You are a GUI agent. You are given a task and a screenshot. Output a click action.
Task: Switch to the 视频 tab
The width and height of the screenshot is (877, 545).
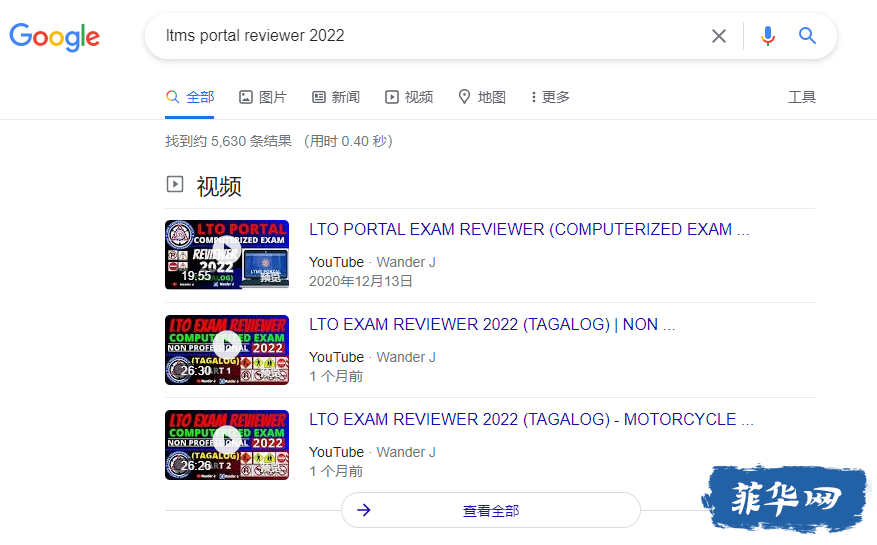point(409,97)
